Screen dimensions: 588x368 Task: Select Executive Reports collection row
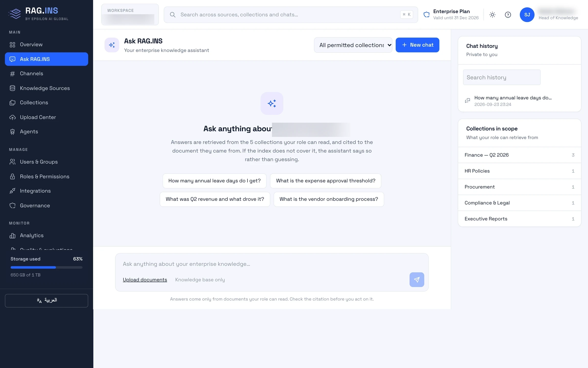pos(519,219)
